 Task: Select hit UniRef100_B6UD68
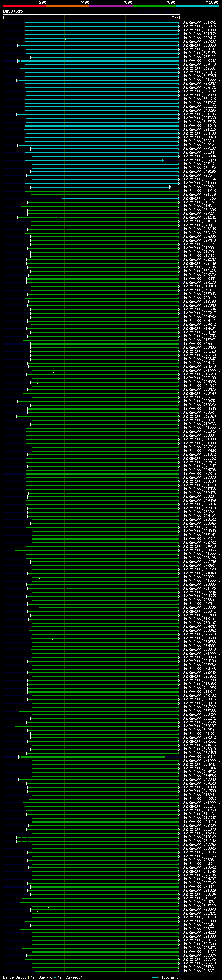(x=199, y=45)
